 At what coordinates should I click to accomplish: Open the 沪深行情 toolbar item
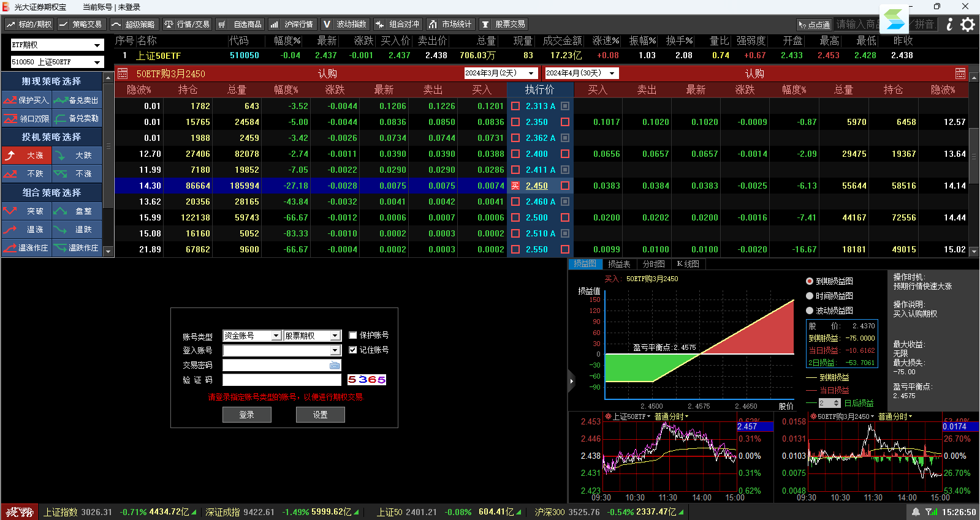[x=292, y=24]
